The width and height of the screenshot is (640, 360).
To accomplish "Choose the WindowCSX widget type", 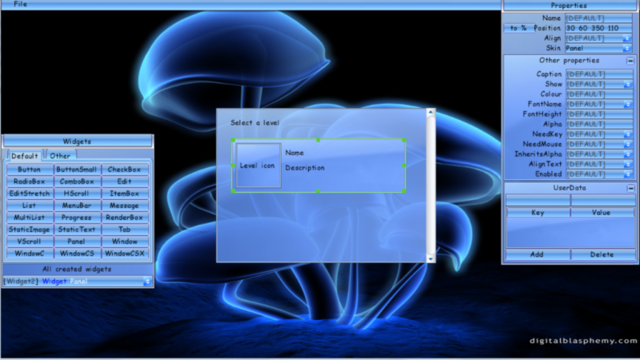I will pos(124,253).
